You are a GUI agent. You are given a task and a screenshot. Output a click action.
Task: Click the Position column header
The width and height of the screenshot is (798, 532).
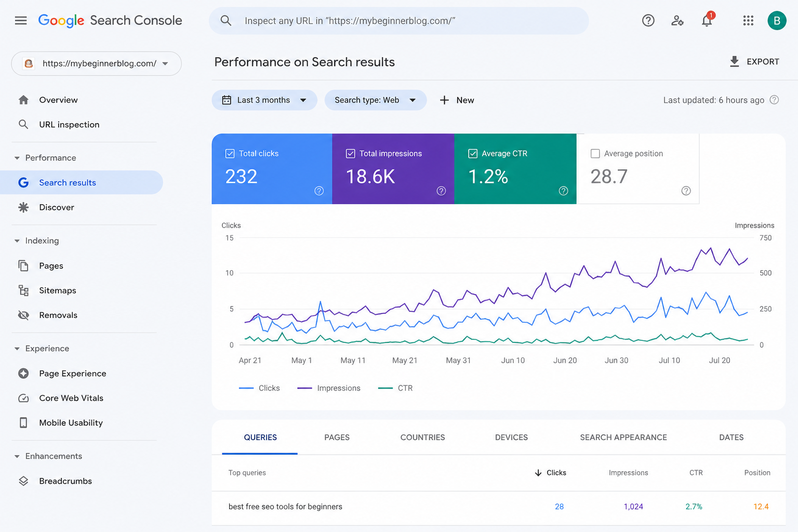(x=757, y=473)
